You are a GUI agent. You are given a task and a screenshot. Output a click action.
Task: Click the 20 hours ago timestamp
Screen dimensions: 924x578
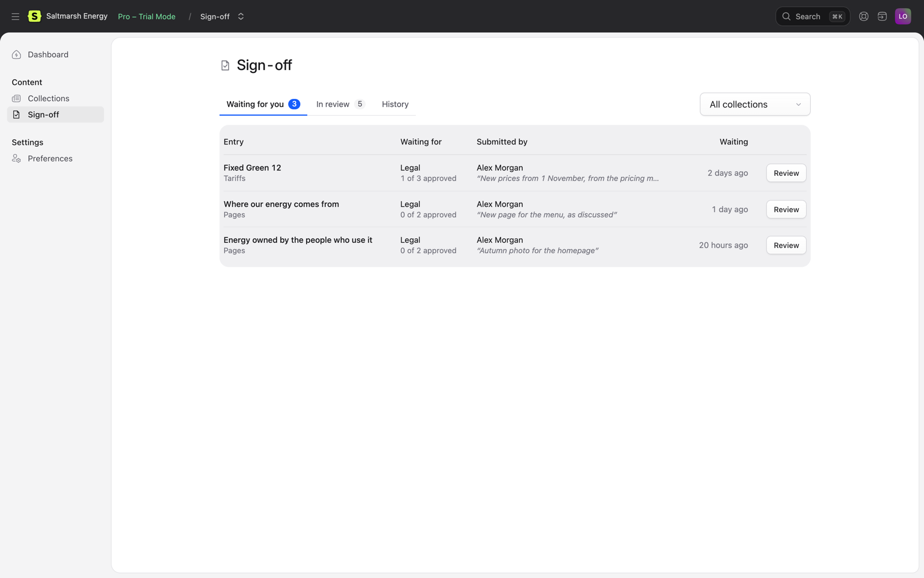pyautogui.click(x=723, y=246)
